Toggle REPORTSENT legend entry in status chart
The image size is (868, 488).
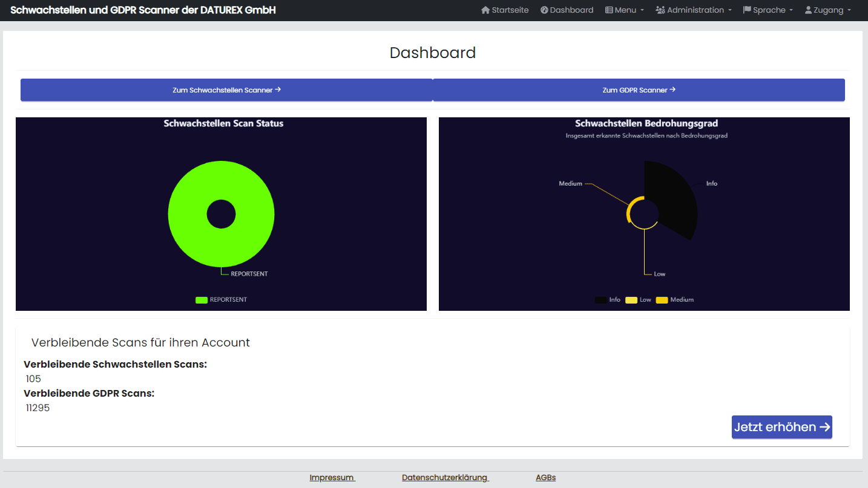(x=222, y=300)
